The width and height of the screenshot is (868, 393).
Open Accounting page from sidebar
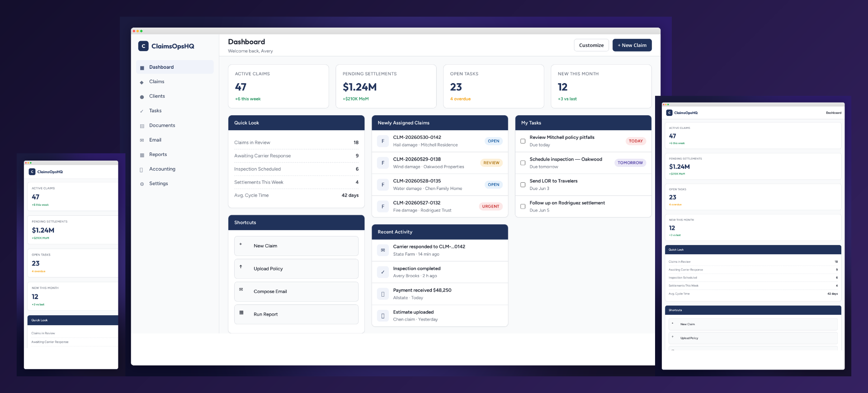(175, 169)
